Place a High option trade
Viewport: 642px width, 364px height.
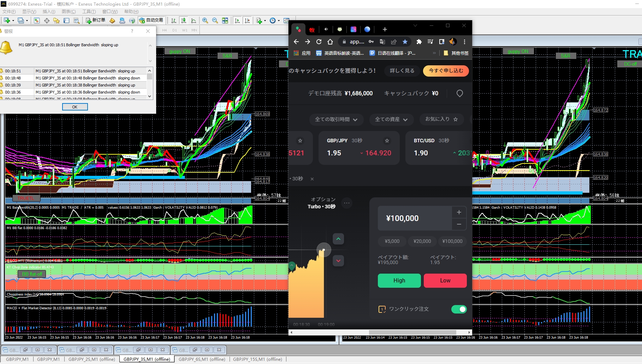pos(399,280)
